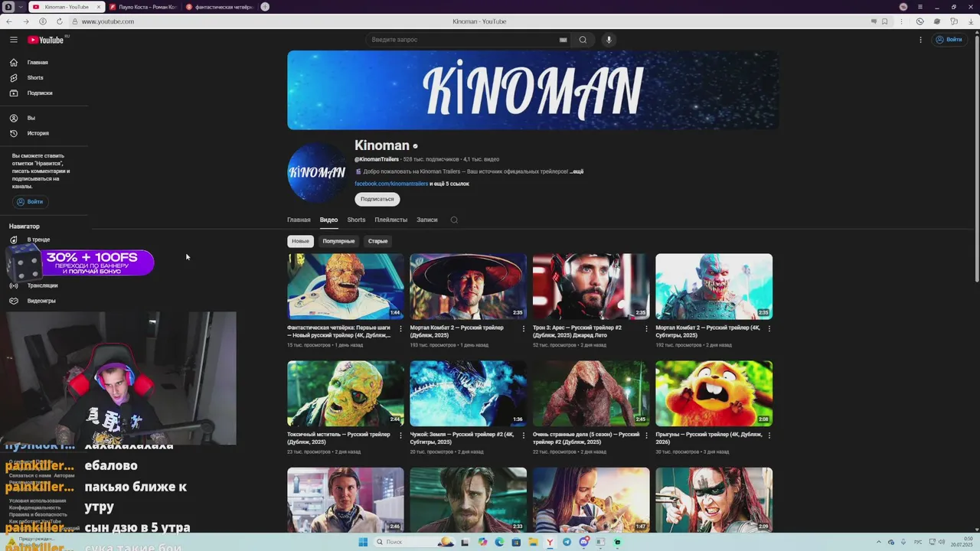Click the YouTube search input field

tap(463, 40)
